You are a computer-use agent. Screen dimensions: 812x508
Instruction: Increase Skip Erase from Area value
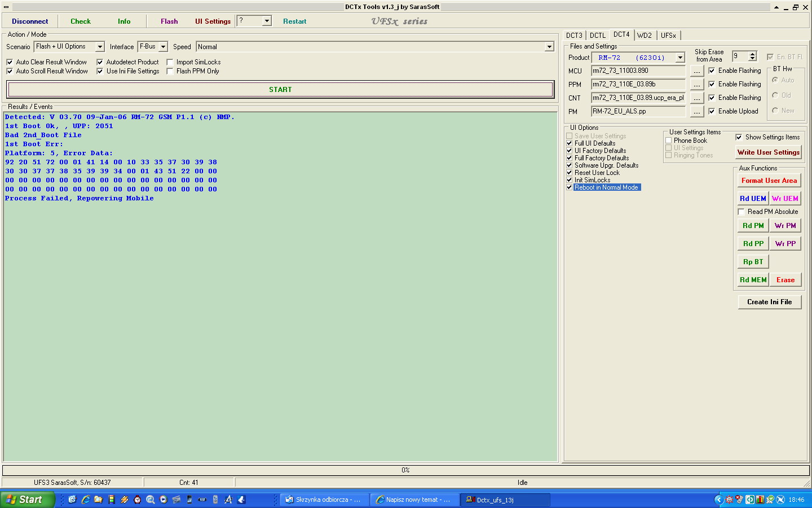coord(752,54)
